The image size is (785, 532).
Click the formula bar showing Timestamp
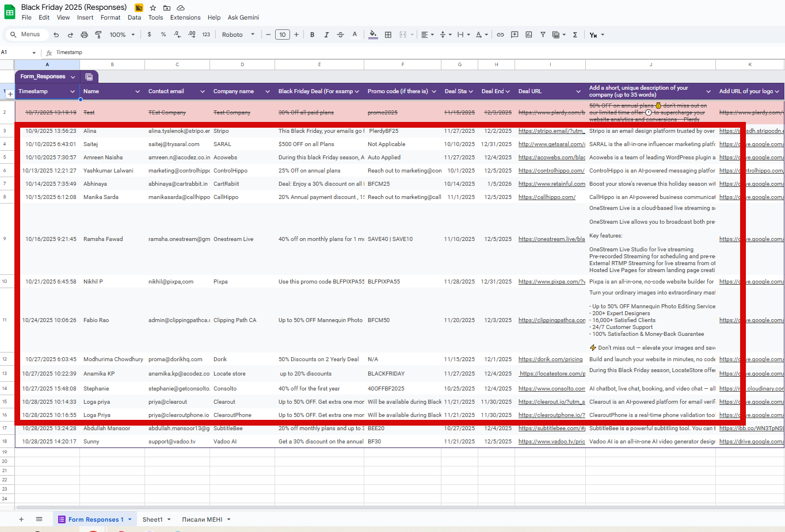point(419,52)
